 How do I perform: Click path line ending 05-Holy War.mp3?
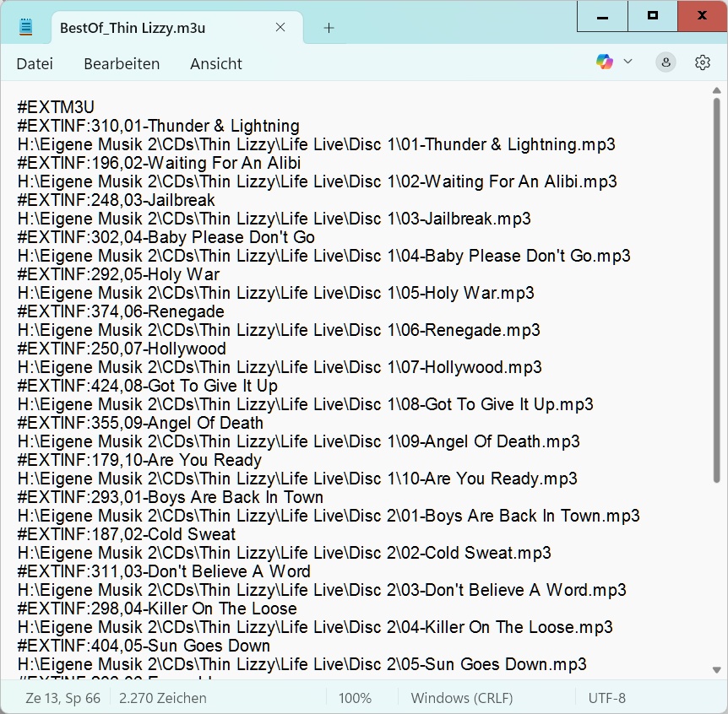click(x=276, y=293)
